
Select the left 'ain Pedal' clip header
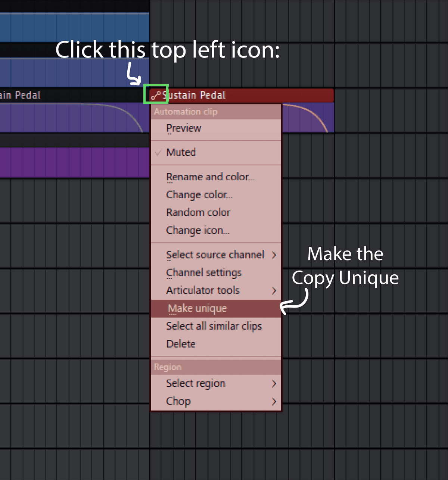[74, 96]
